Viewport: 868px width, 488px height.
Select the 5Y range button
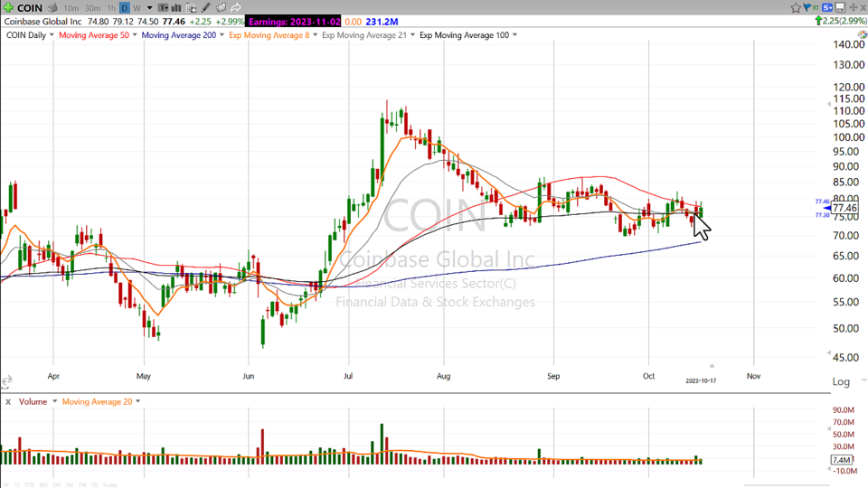(6, 485)
